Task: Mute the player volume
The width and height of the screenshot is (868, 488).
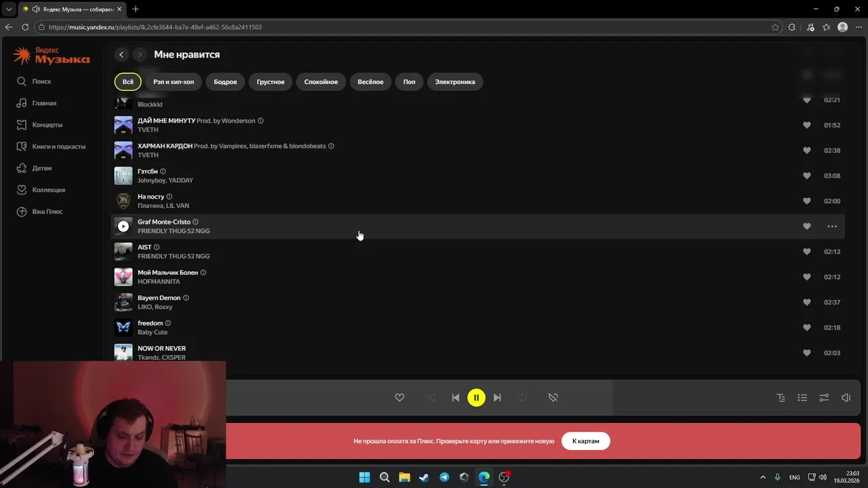Action: coord(846,398)
